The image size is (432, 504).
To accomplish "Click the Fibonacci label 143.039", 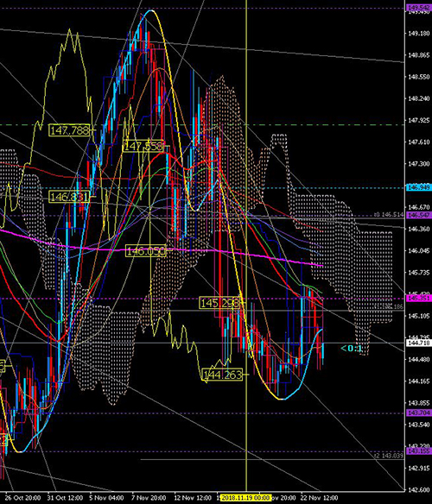I will (x=389, y=456).
